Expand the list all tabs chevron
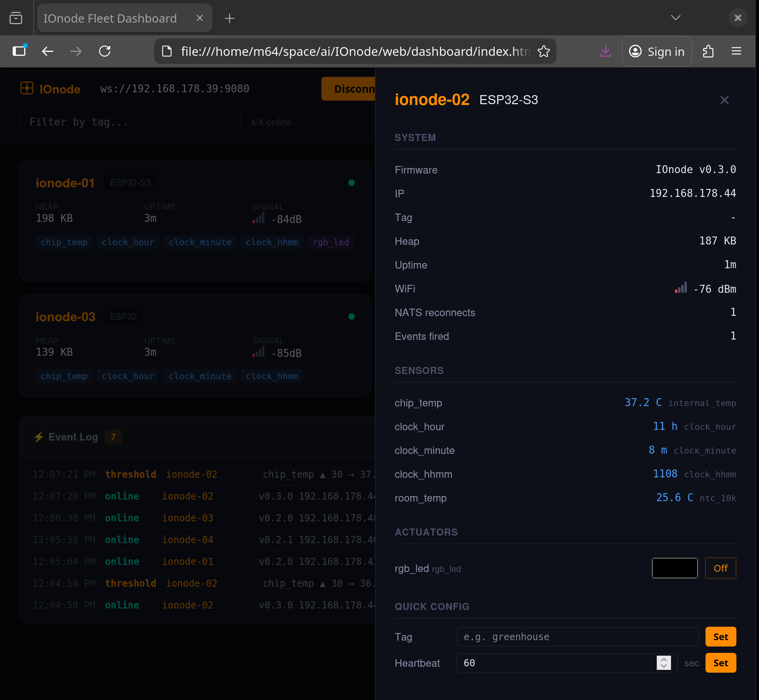Image resolution: width=759 pixels, height=700 pixels. point(675,18)
